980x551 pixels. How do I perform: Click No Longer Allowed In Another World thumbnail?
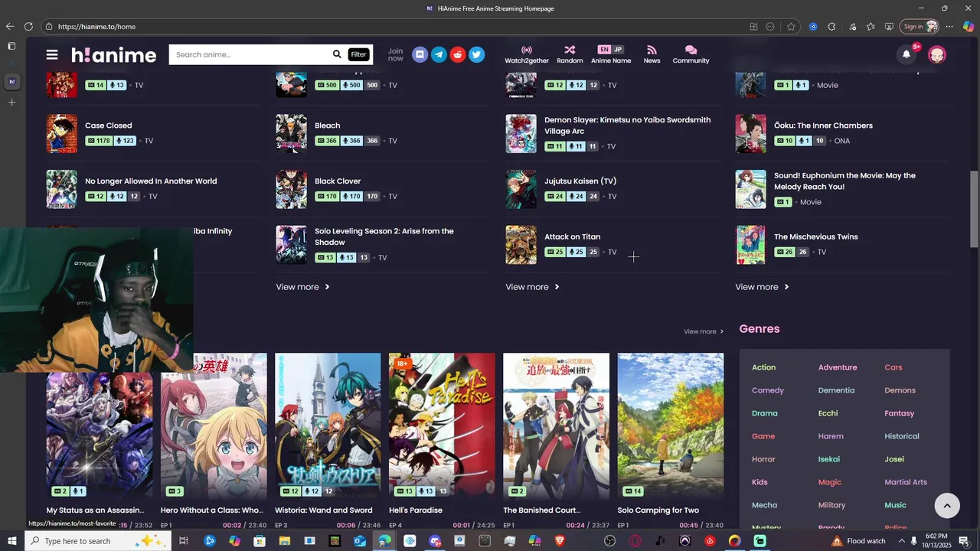point(61,189)
